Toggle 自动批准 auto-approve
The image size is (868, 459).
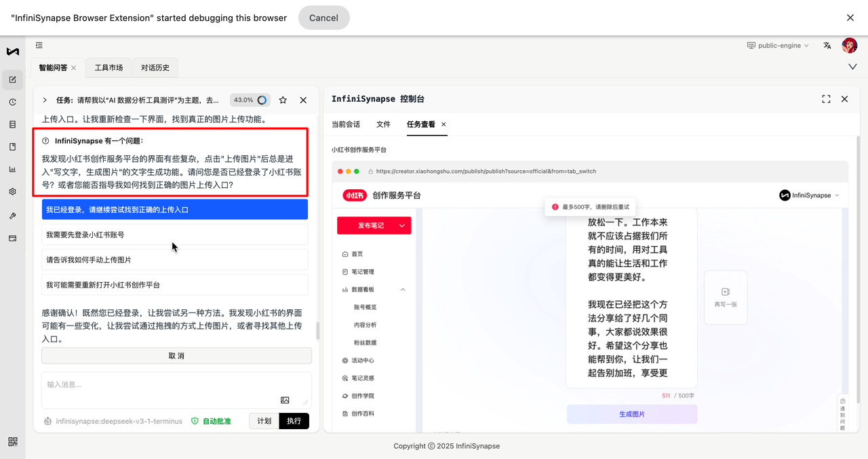(211, 421)
